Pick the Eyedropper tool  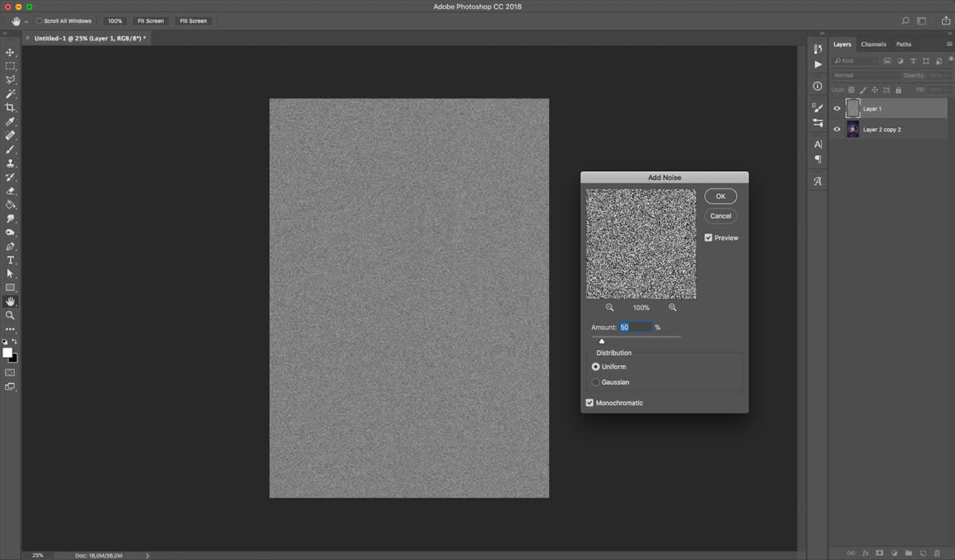coord(10,122)
